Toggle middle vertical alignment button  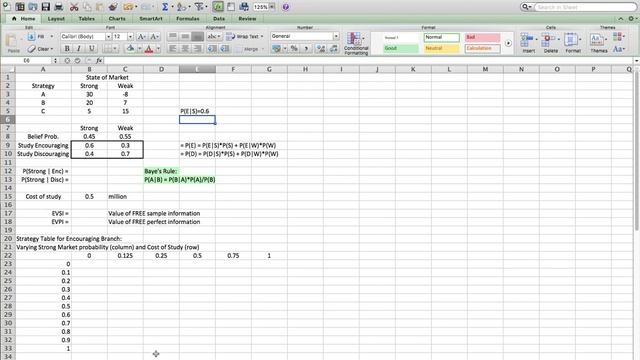click(x=185, y=36)
